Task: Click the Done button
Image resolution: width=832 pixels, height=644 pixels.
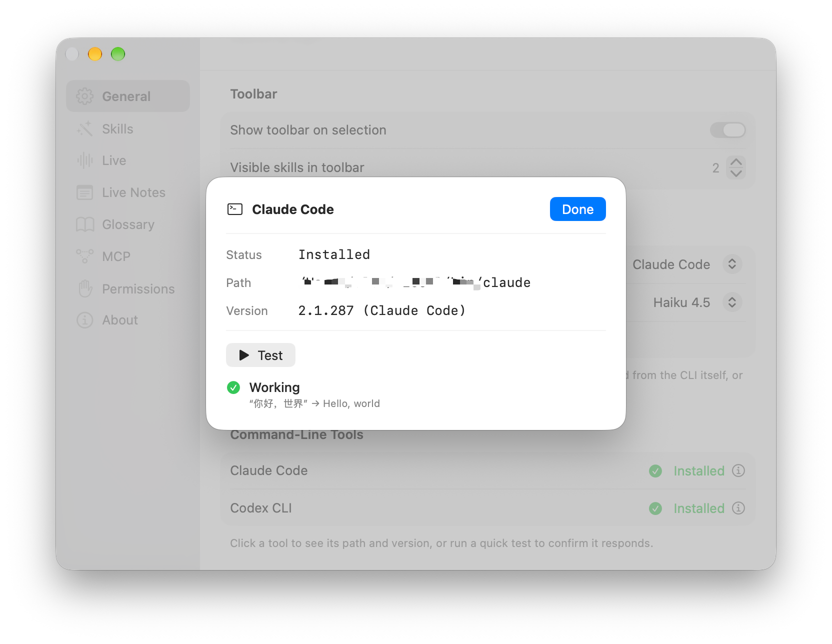Action: (x=578, y=209)
